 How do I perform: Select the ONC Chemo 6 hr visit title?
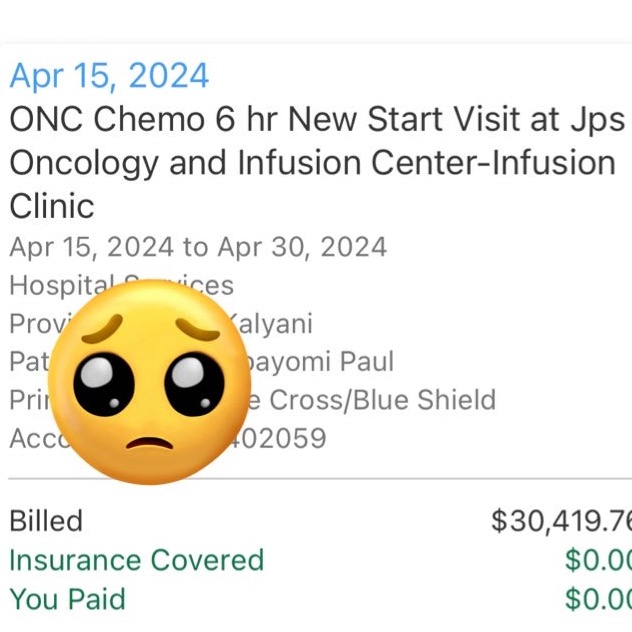[x=317, y=119]
